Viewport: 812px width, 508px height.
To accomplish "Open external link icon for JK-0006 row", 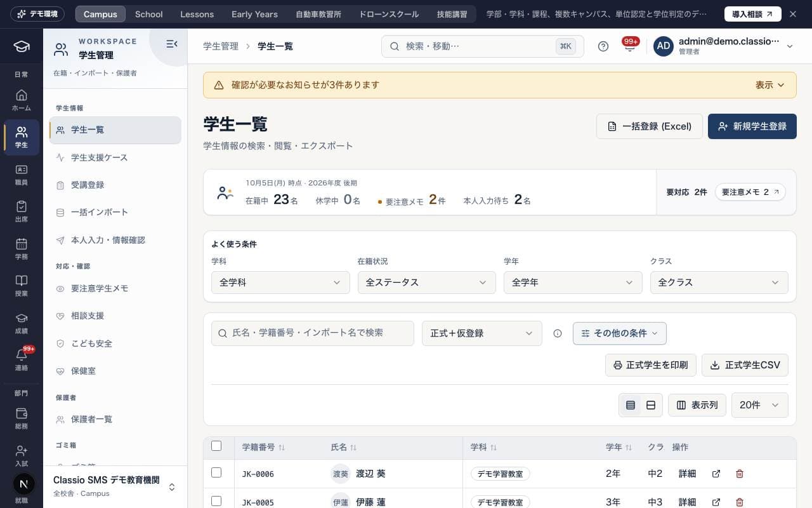I will pos(716,474).
